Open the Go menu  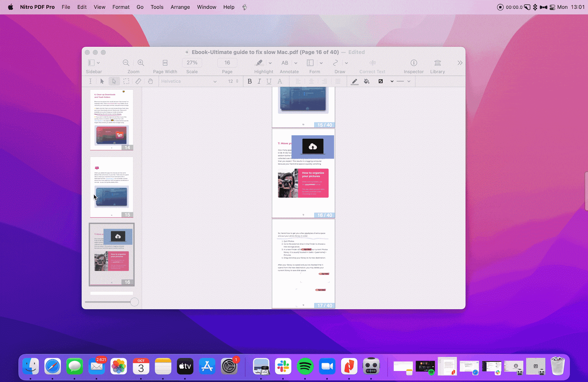[x=140, y=7]
